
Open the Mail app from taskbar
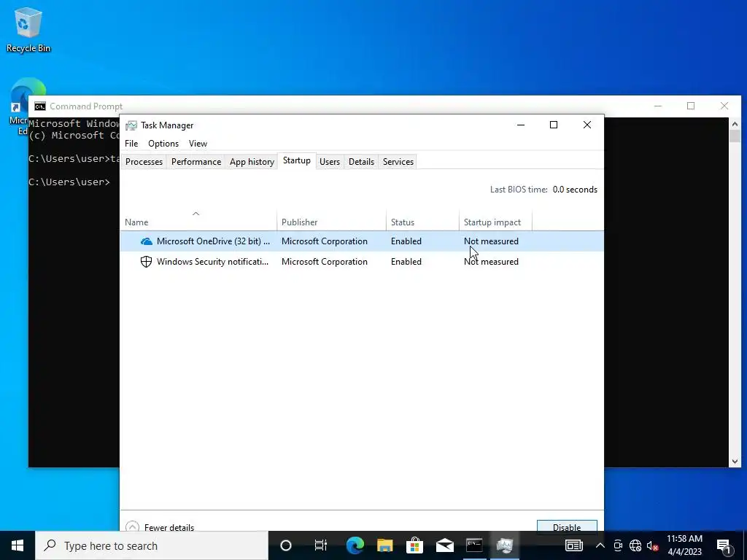pyautogui.click(x=444, y=545)
